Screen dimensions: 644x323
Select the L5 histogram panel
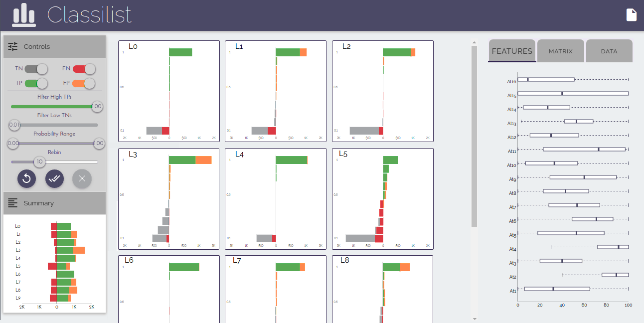click(x=383, y=199)
